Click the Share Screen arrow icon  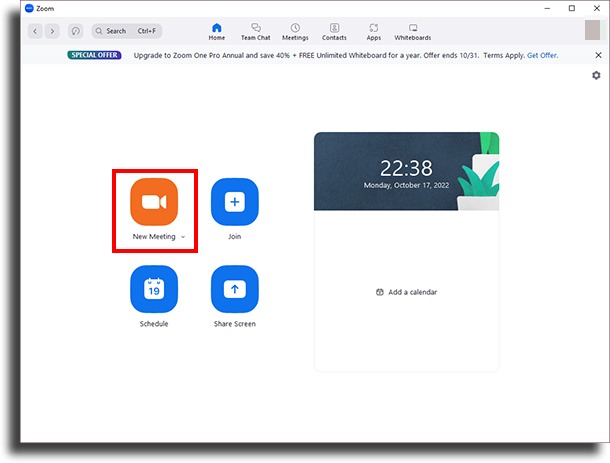[x=235, y=289]
